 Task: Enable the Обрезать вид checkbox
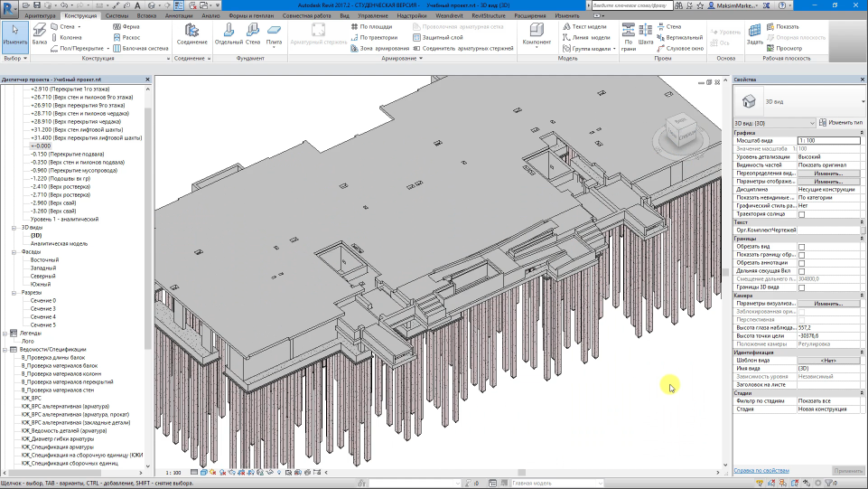[x=801, y=246]
